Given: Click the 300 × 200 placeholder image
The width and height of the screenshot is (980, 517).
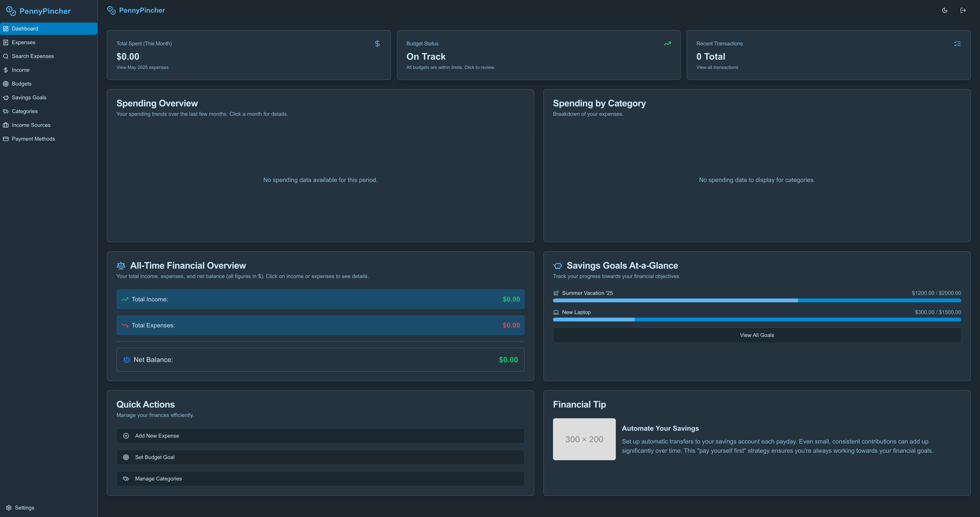Looking at the screenshot, I should click(584, 439).
